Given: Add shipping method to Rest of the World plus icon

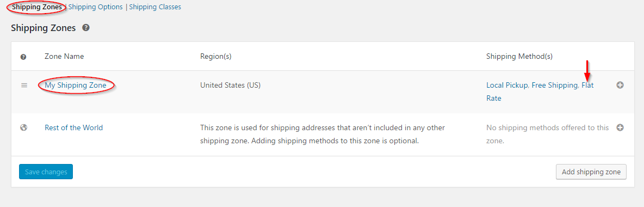Looking at the screenshot, I should 620,127.
